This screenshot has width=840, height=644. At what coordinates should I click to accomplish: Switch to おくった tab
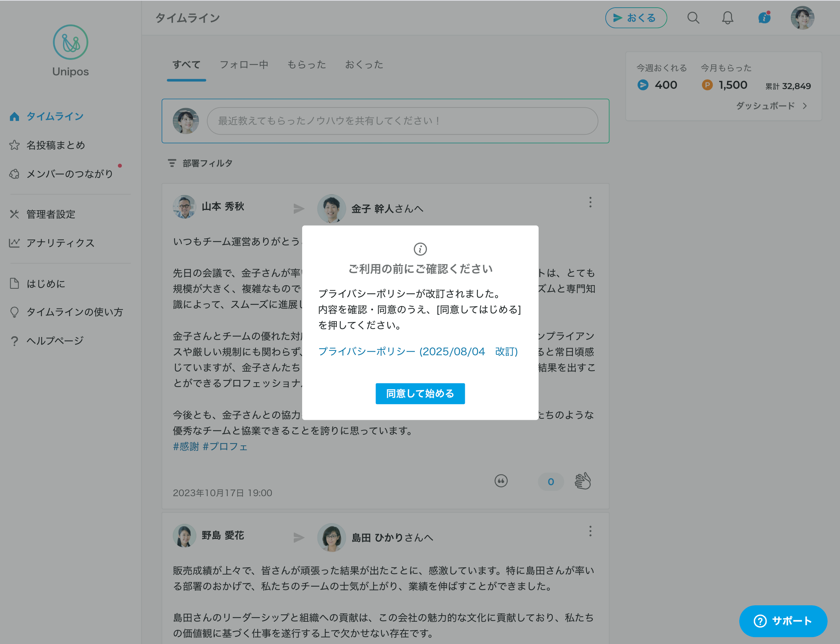pyautogui.click(x=364, y=65)
